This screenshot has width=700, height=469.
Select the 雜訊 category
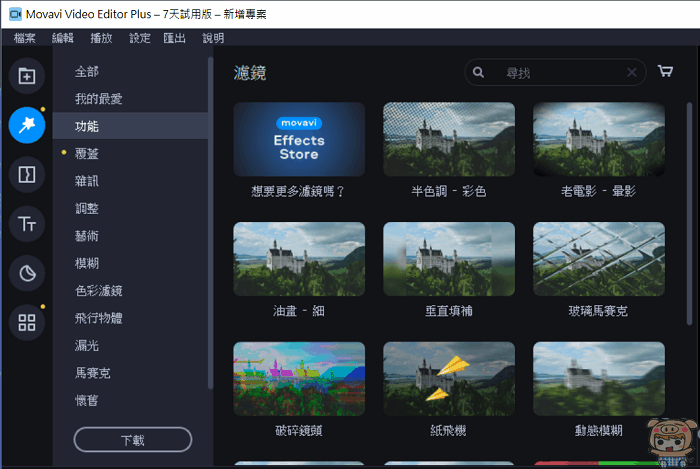coord(130,181)
